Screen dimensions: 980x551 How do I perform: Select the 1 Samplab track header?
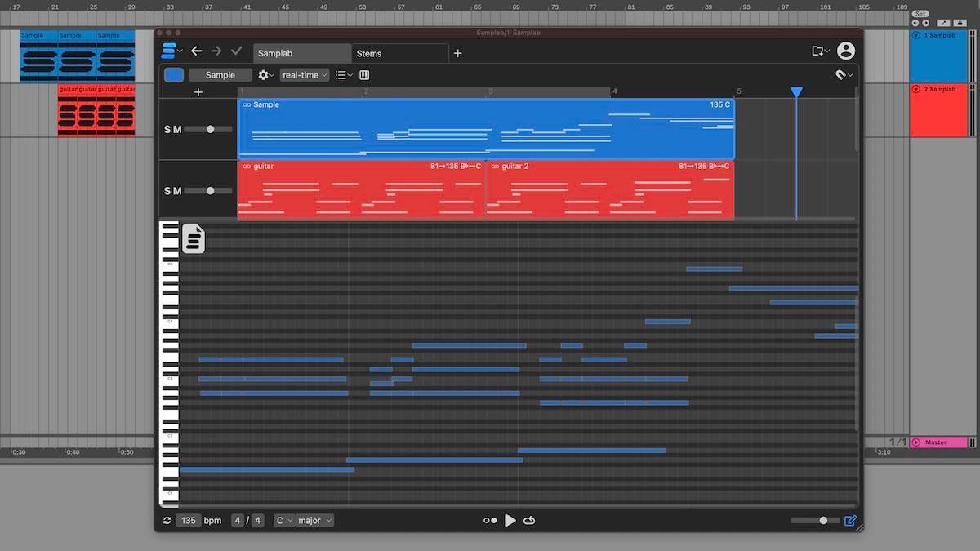click(x=938, y=56)
